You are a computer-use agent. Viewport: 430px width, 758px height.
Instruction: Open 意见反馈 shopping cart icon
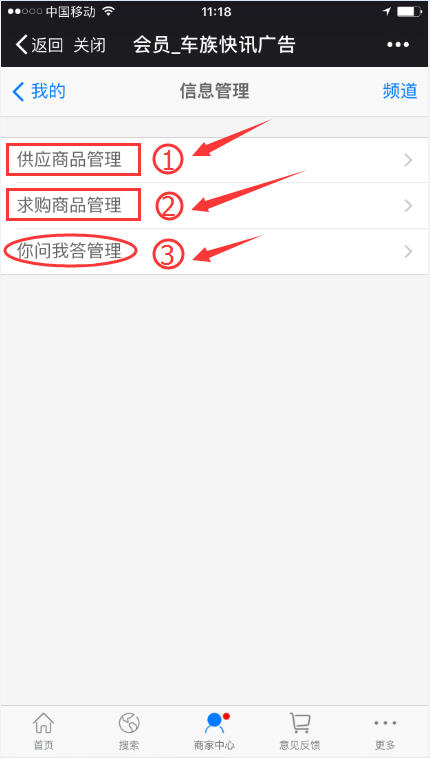point(300,723)
